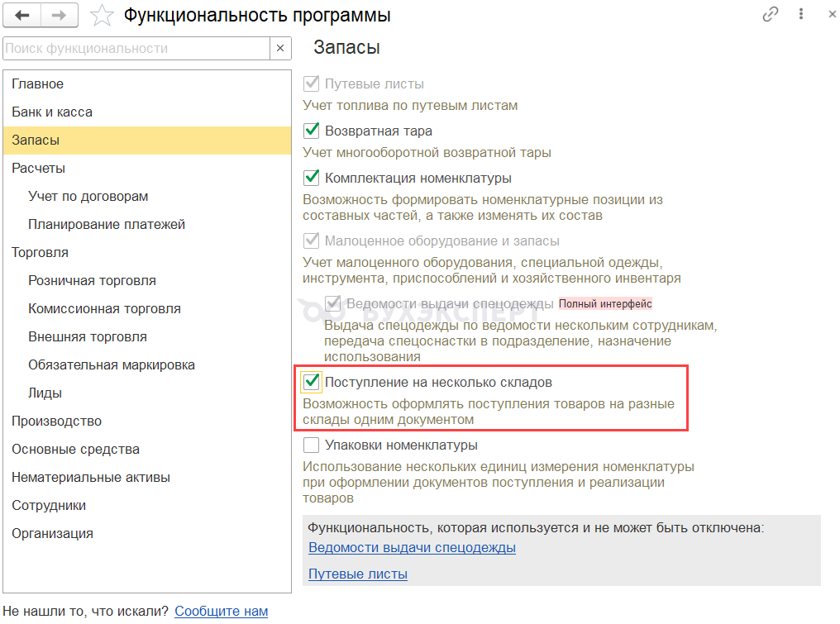Follow the Путевые листы link

[358, 574]
